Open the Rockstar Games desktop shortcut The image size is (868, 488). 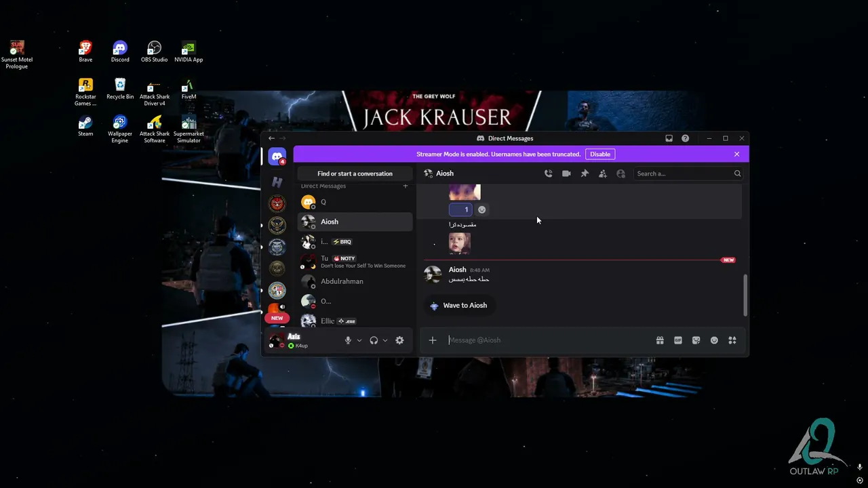(x=85, y=92)
